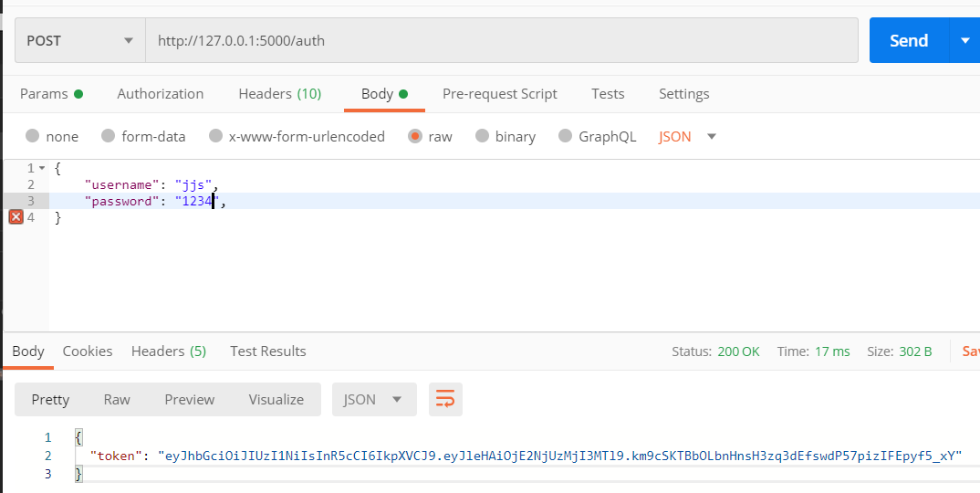The image size is (980, 493).
Task: Click line number 3 in response viewer
Action: [x=47, y=474]
